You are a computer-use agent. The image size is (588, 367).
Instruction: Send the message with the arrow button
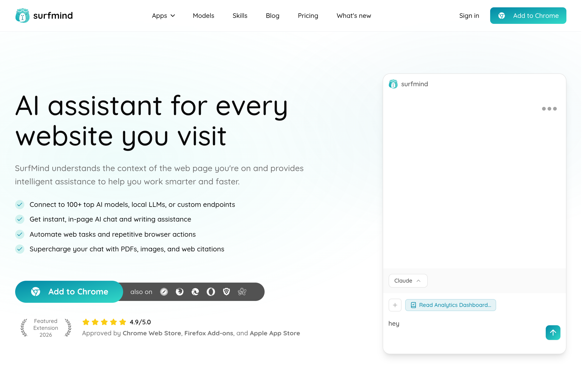click(553, 332)
